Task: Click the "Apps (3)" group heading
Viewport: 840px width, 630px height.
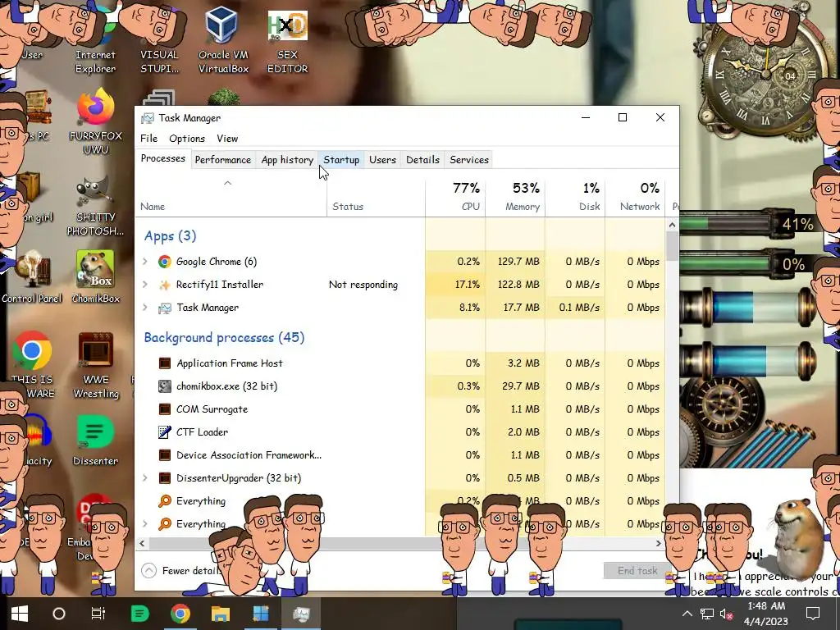Action: pos(170,235)
